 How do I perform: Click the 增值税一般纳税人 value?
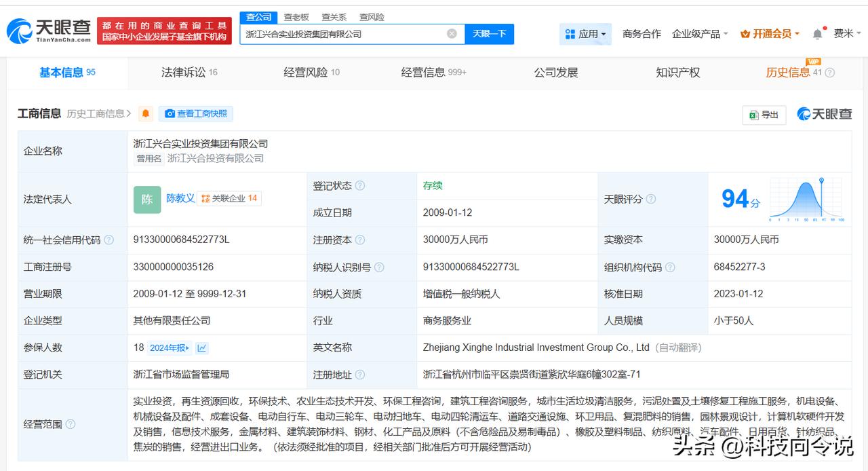(461, 294)
